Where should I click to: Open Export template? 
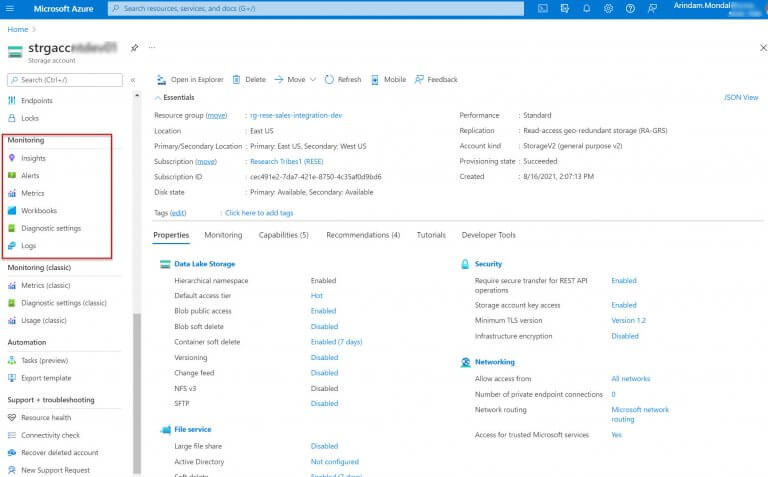point(46,378)
